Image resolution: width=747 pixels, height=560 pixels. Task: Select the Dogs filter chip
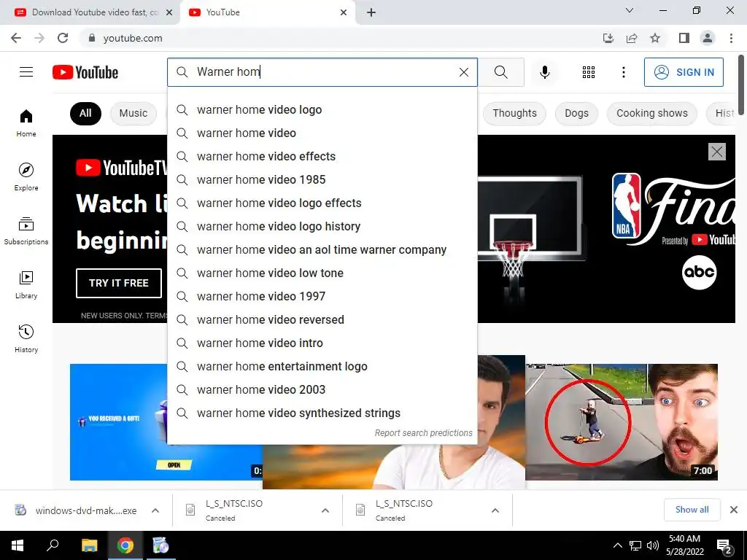(576, 113)
